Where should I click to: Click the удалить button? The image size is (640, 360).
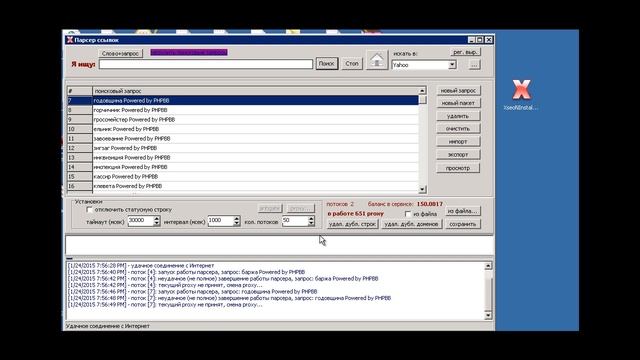[458, 116]
